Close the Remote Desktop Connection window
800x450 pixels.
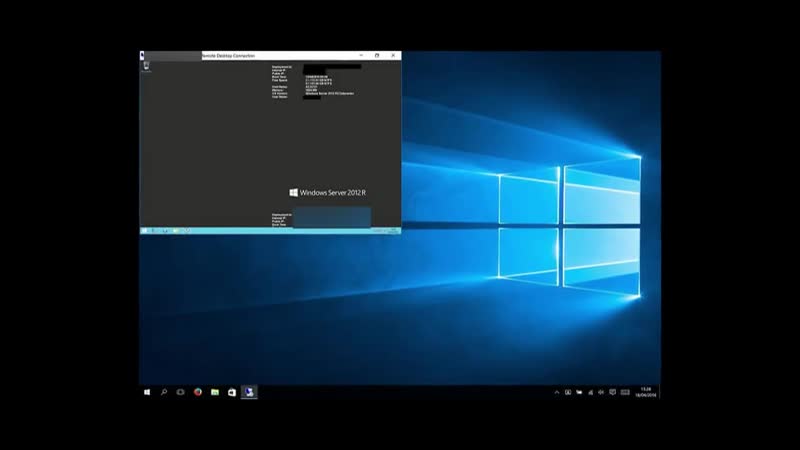point(393,55)
